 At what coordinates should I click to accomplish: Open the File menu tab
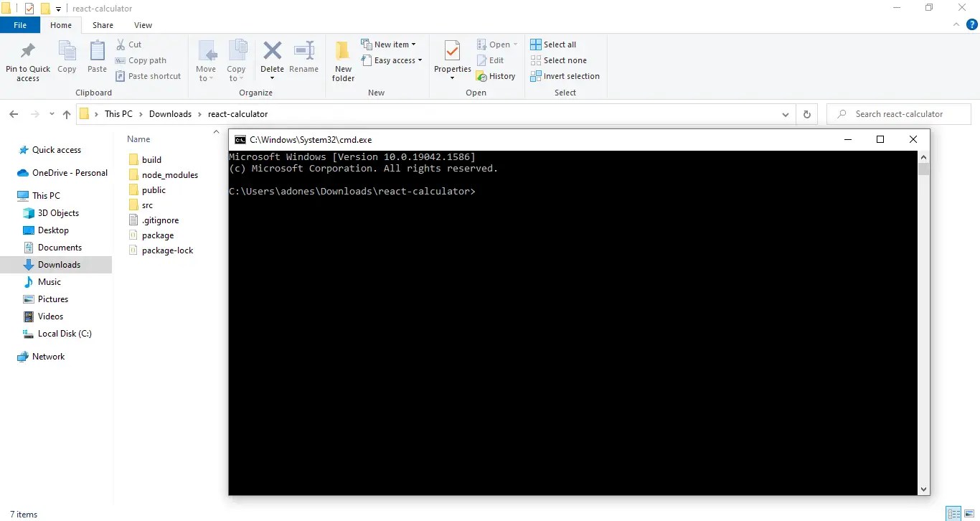[x=20, y=25]
